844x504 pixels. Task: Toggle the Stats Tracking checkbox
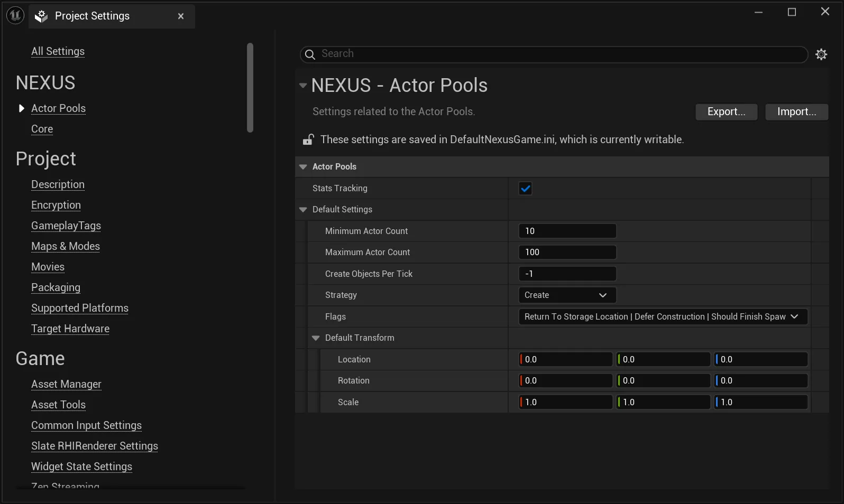click(x=525, y=189)
